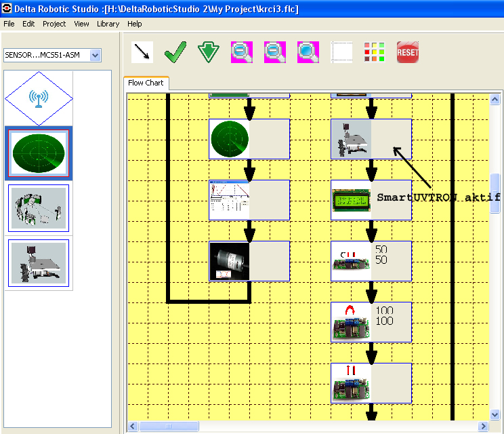504x434 pixels.
Task: Switch to the Flow Chart tab
Action: point(146,83)
